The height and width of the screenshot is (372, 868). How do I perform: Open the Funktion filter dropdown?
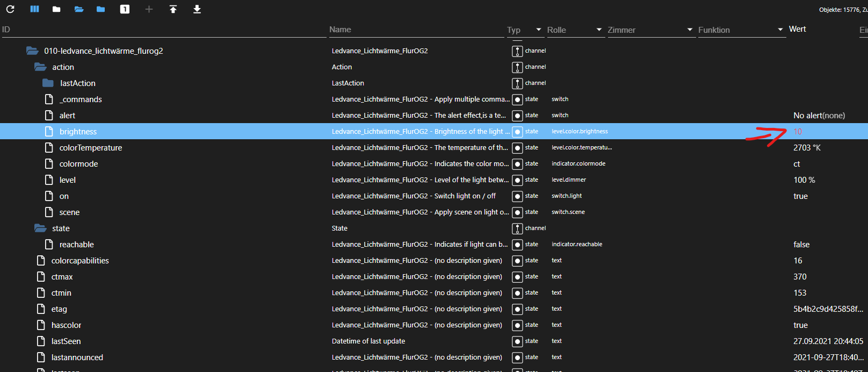780,30
